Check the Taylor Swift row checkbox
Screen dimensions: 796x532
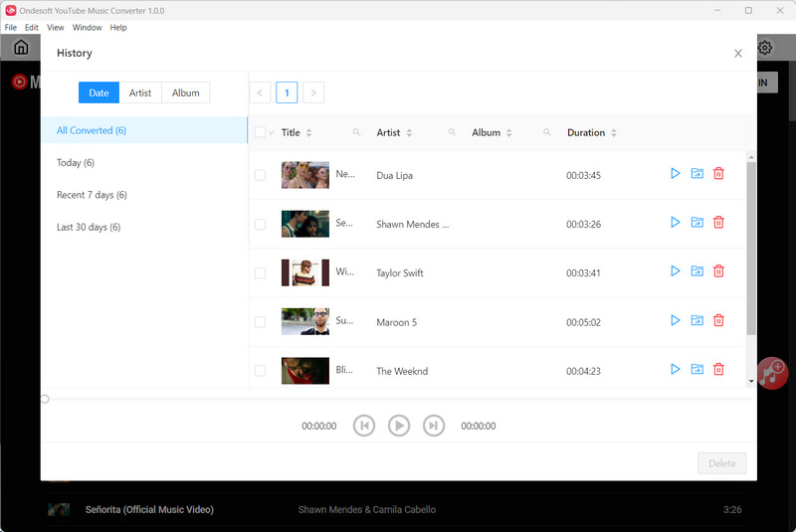260,272
